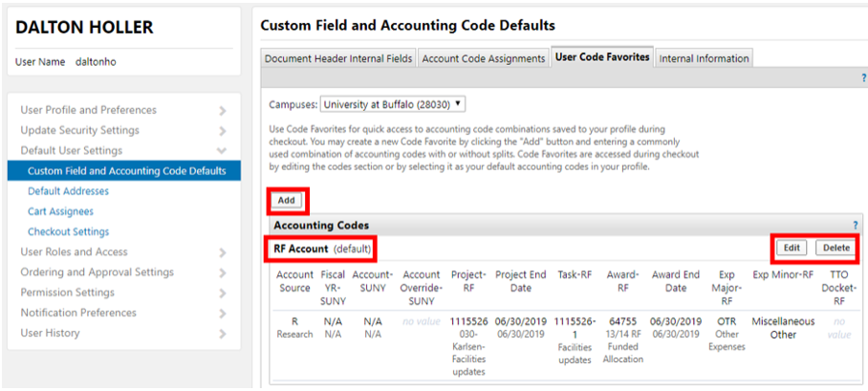This screenshot has height=391, width=868.
Task: Open Cart Assignees in the sidebar
Action: (60, 211)
